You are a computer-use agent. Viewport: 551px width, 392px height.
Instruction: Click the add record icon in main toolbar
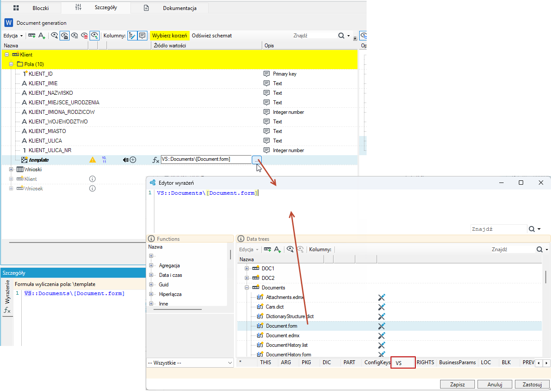[32, 36]
